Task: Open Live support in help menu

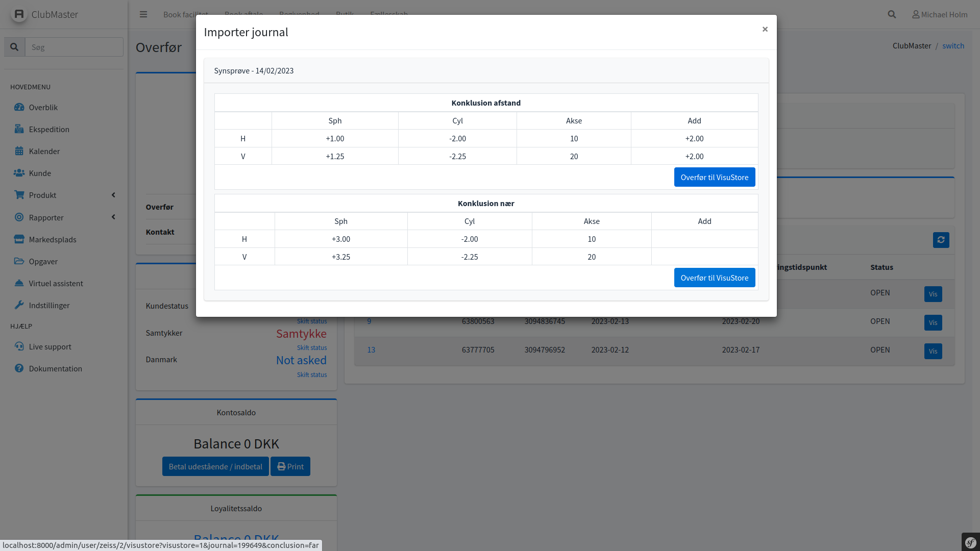Action: 50,346
